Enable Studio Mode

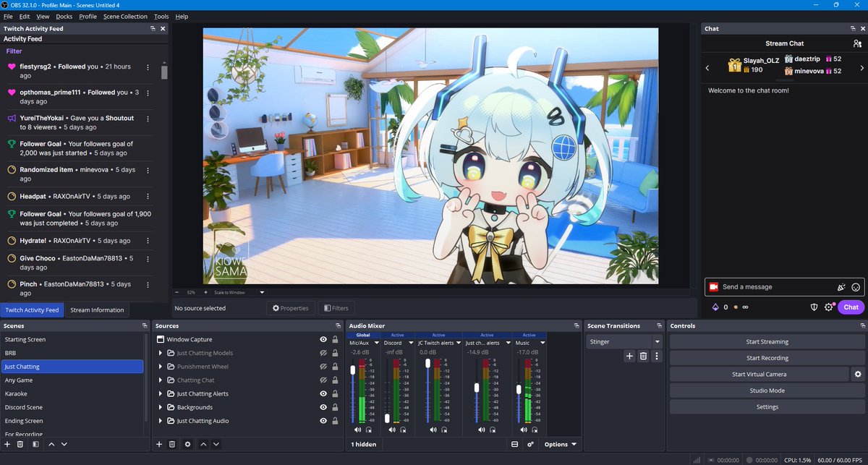pos(767,391)
